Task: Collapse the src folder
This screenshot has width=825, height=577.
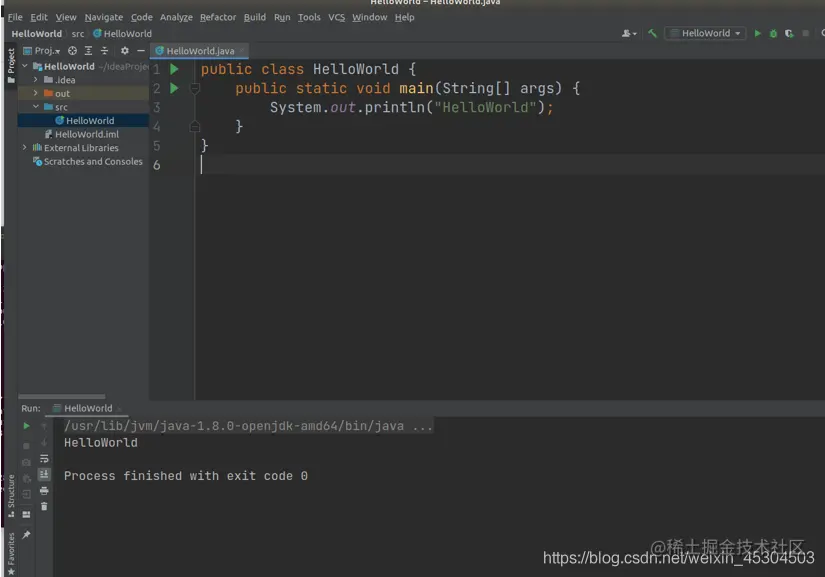Action: click(x=35, y=107)
